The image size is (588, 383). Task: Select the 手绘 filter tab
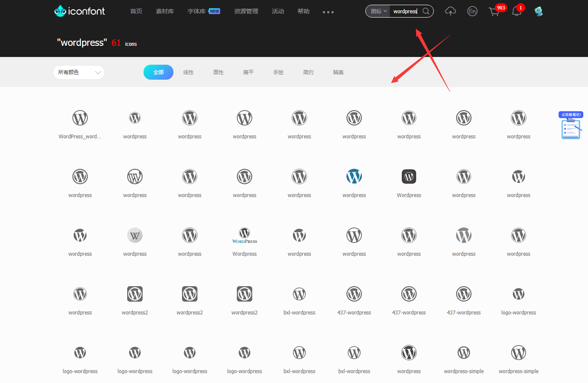coord(278,72)
